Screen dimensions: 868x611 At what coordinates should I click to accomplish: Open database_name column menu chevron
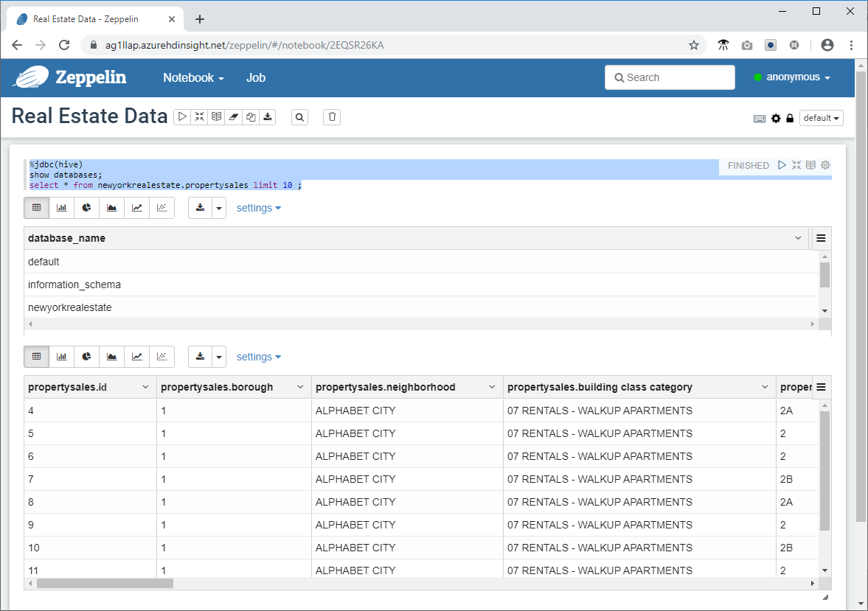(798, 238)
